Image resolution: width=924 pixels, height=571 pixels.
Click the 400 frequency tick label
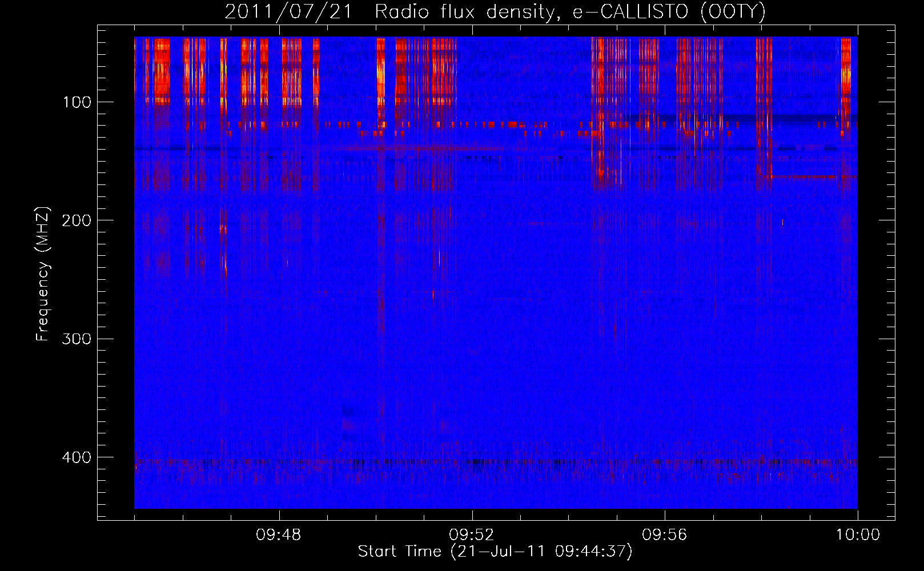point(77,457)
